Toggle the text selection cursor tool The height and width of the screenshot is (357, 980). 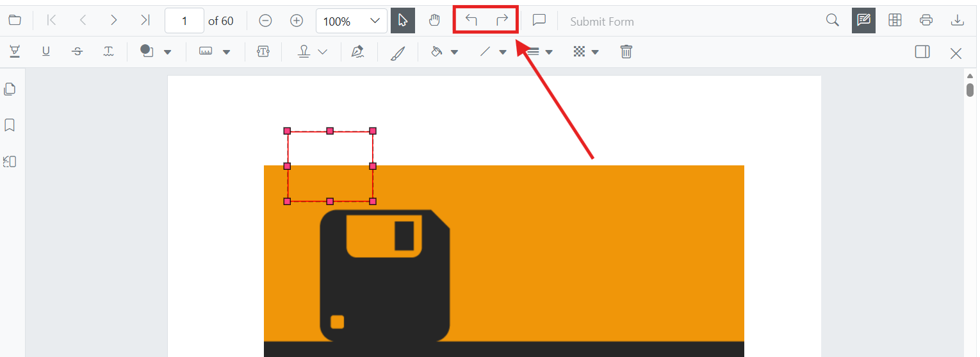click(x=403, y=21)
